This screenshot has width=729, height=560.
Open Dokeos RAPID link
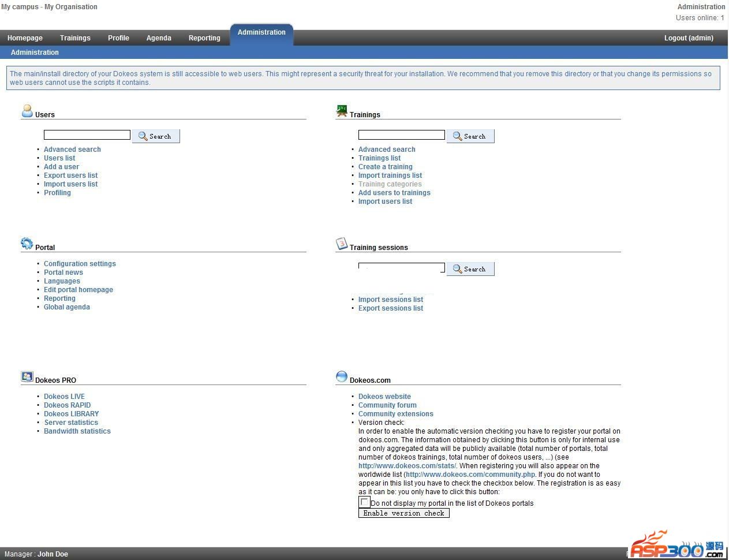coord(67,405)
